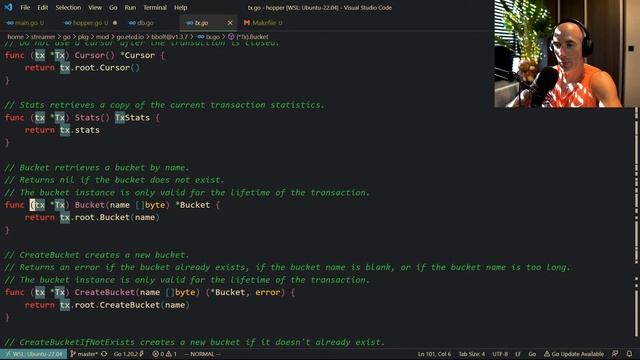Click 'home' in the breadcrumb path
Viewport: 640px width, 360px height.
pyautogui.click(x=16, y=37)
